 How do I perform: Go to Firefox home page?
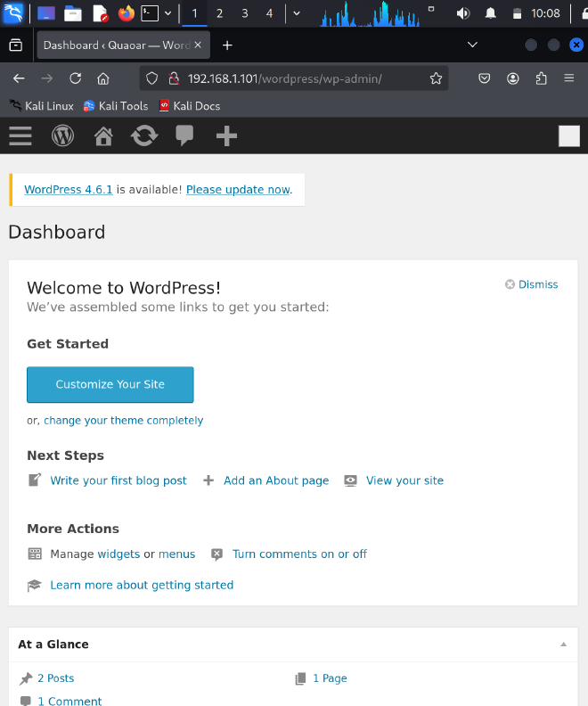tap(103, 78)
